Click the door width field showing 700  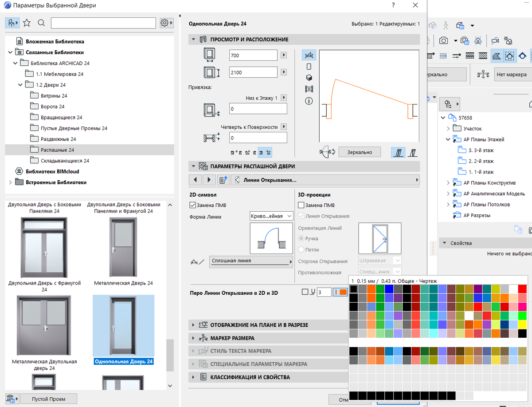253,55
